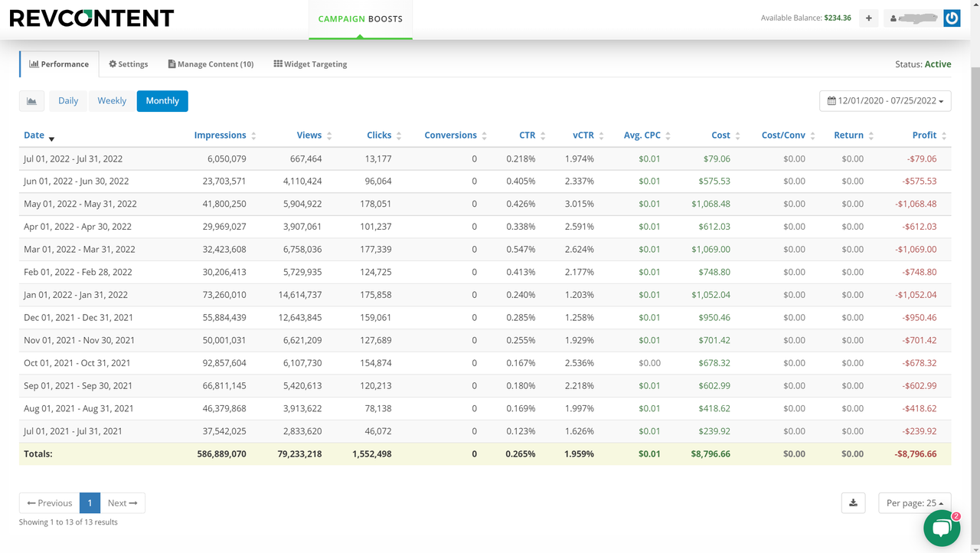
Task: Sort table by CTR column
Action: [x=532, y=136]
